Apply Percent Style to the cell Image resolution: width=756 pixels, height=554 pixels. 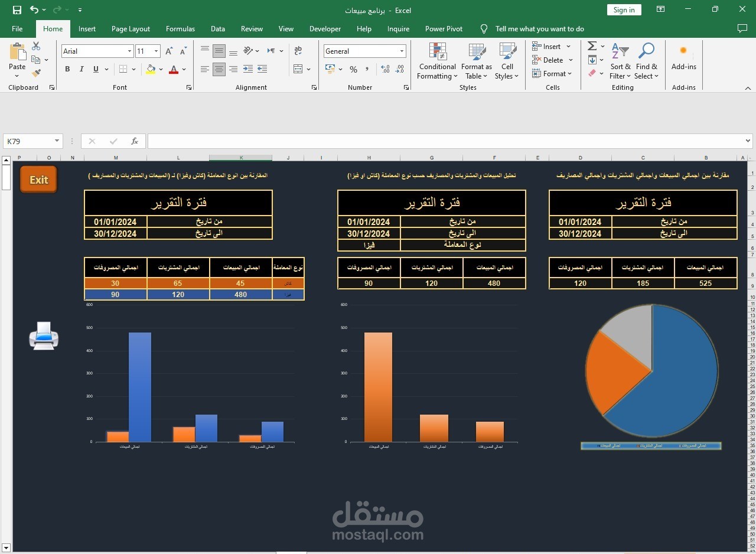click(x=353, y=70)
